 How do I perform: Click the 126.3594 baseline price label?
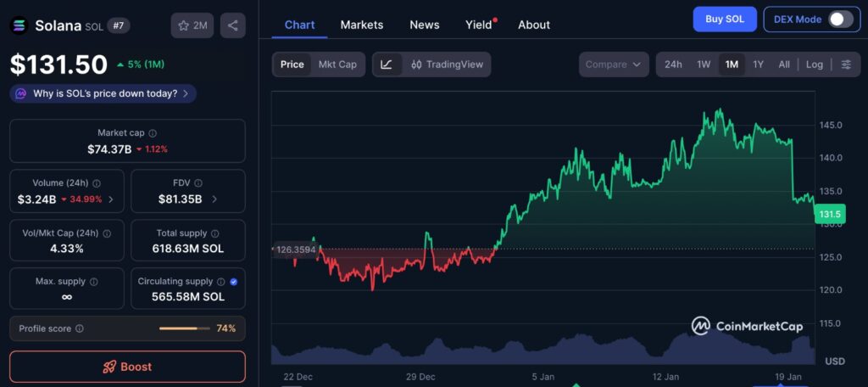(x=295, y=250)
